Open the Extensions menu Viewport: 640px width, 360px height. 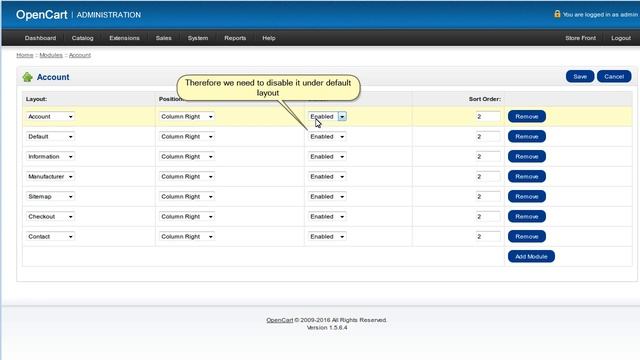pos(124,38)
